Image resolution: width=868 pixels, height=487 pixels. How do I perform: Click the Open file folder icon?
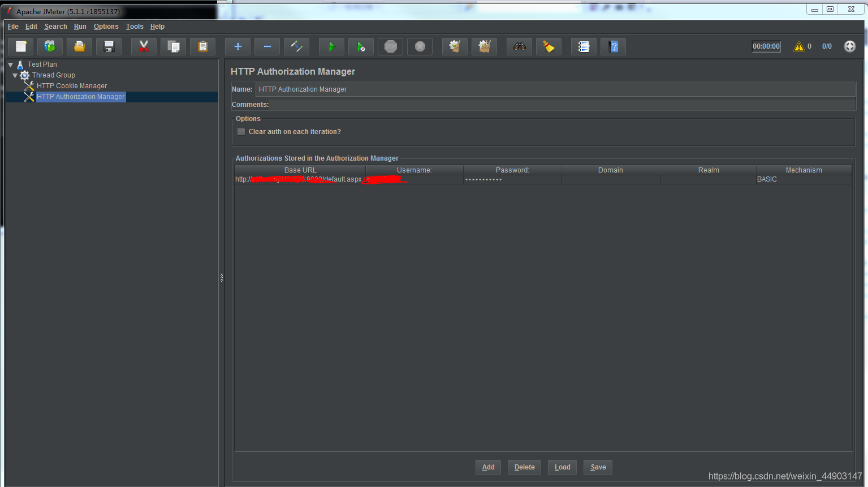(x=80, y=46)
